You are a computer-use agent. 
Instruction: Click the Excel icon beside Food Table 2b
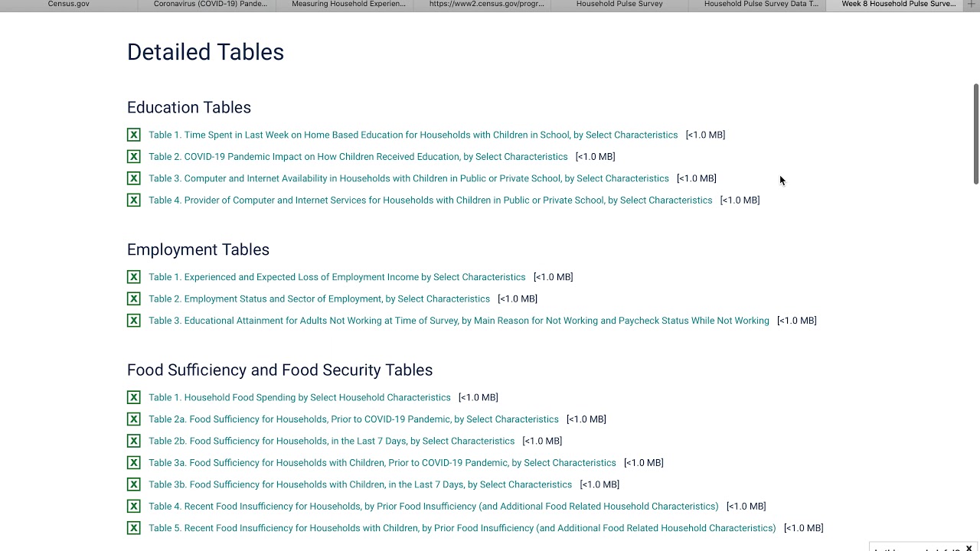pos(133,441)
